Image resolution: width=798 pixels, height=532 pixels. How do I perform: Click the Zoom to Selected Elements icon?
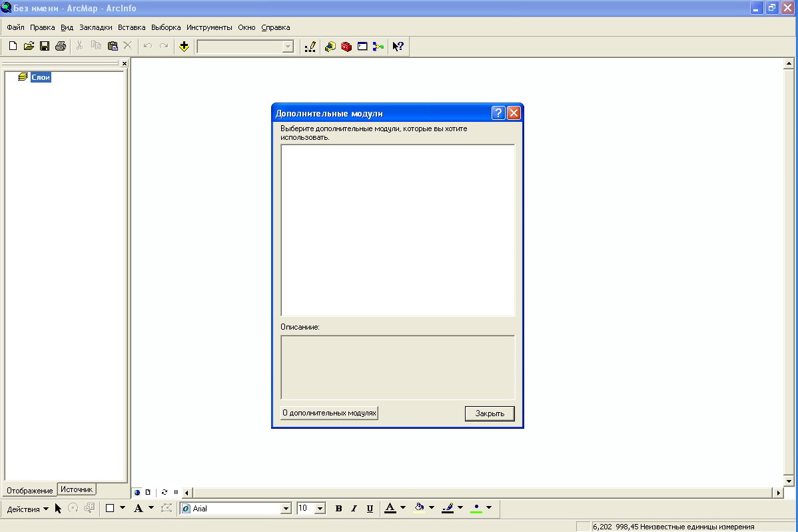point(89,508)
